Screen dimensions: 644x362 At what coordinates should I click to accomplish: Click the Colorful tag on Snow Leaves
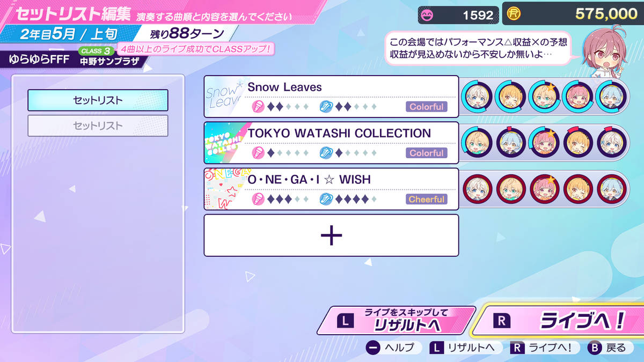(x=427, y=107)
